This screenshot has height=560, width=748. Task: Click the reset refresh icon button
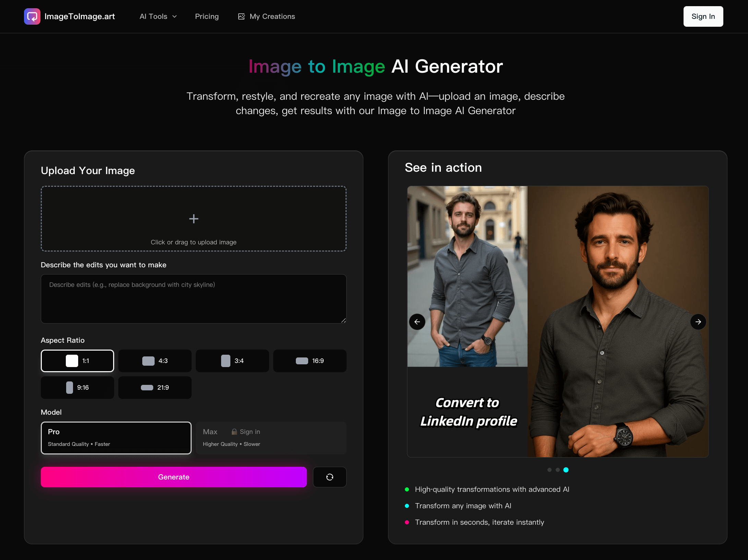pyautogui.click(x=330, y=477)
